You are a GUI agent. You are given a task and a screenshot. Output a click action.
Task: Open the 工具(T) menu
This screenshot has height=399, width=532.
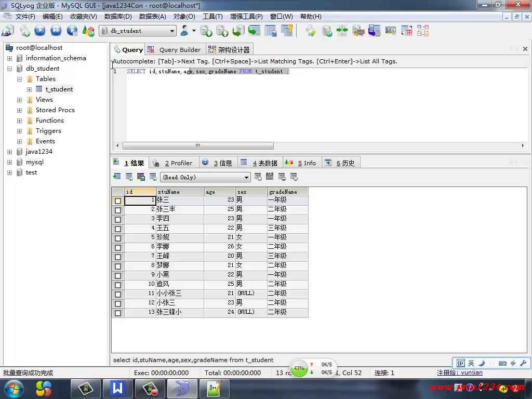212,17
